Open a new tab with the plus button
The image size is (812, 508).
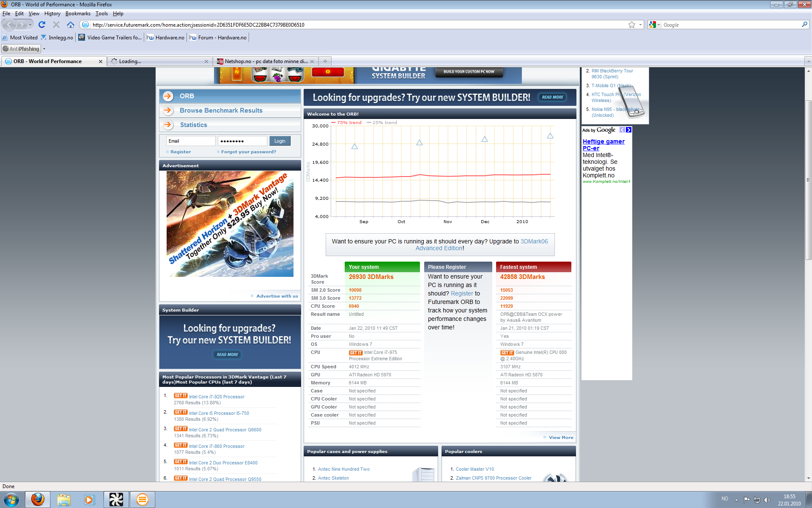(x=325, y=61)
